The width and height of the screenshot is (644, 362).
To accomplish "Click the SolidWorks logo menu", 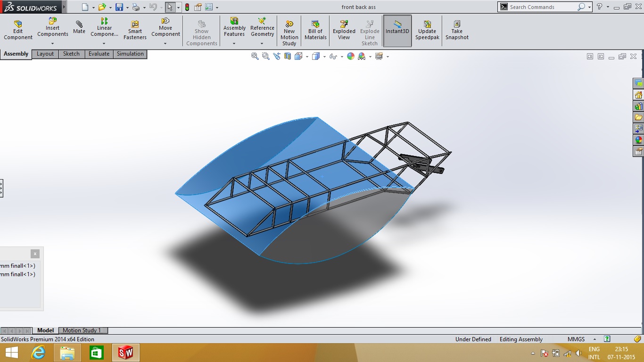I will point(31,7).
